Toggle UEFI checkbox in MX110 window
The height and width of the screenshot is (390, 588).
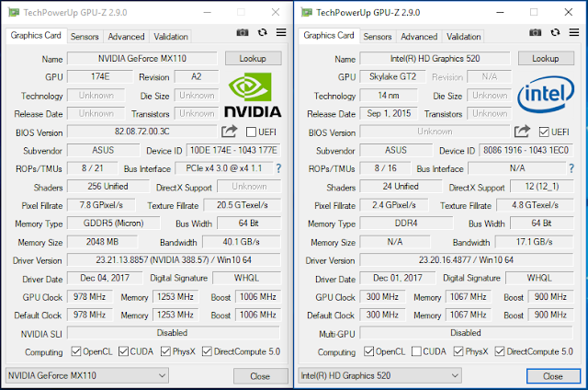click(251, 132)
